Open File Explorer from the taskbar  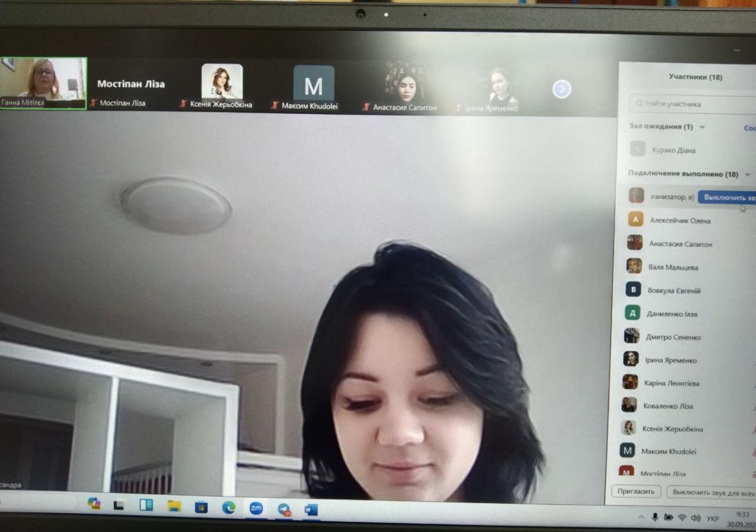pos(175,506)
